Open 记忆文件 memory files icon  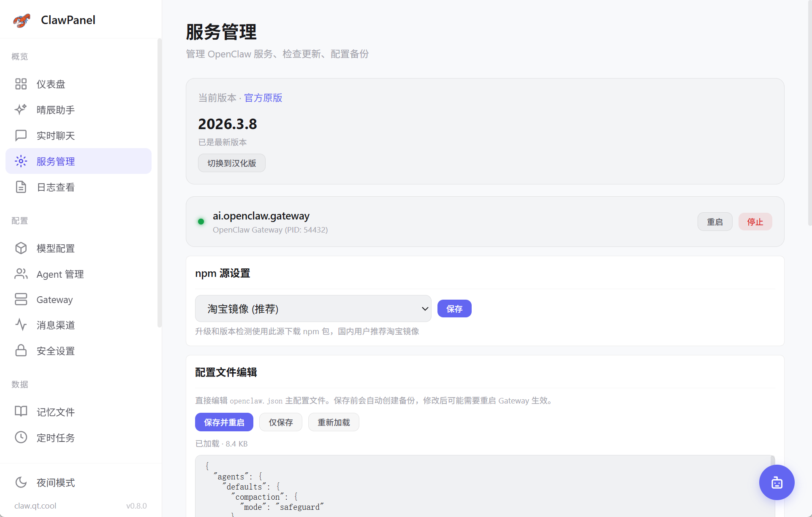[x=21, y=412]
